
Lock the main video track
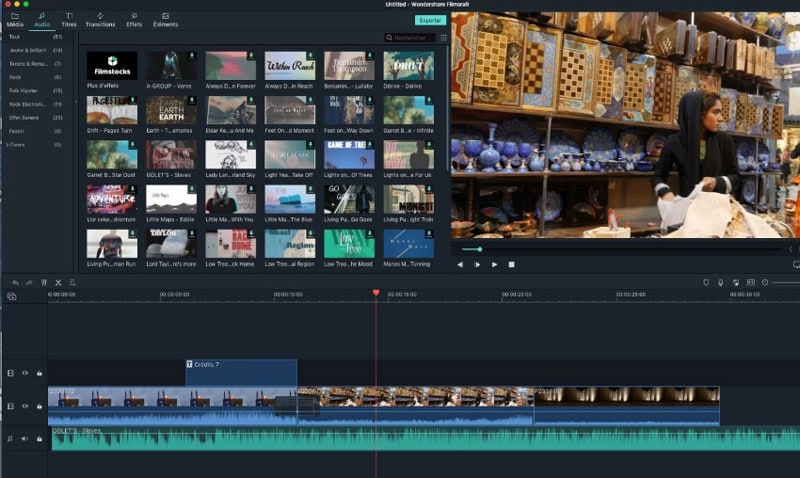[39, 406]
